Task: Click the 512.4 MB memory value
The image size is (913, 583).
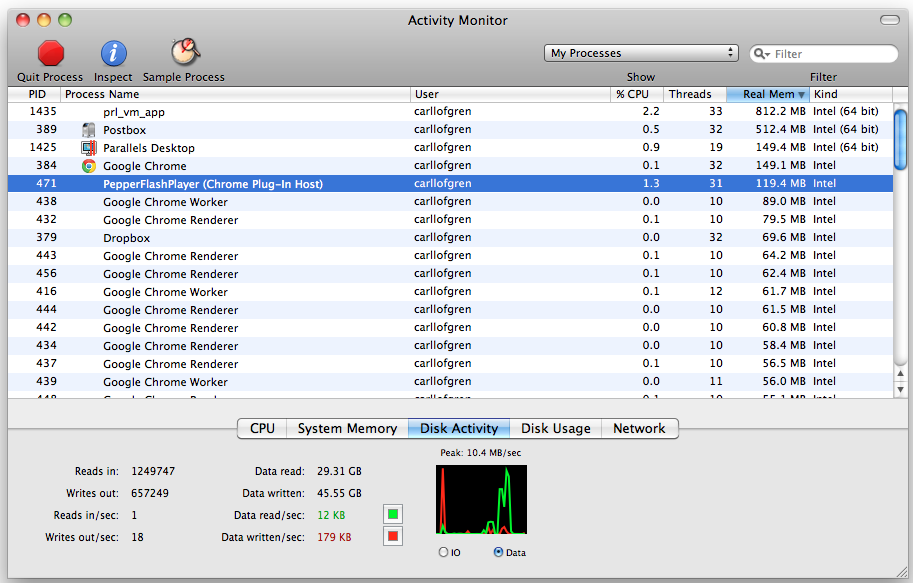Action: (x=781, y=129)
